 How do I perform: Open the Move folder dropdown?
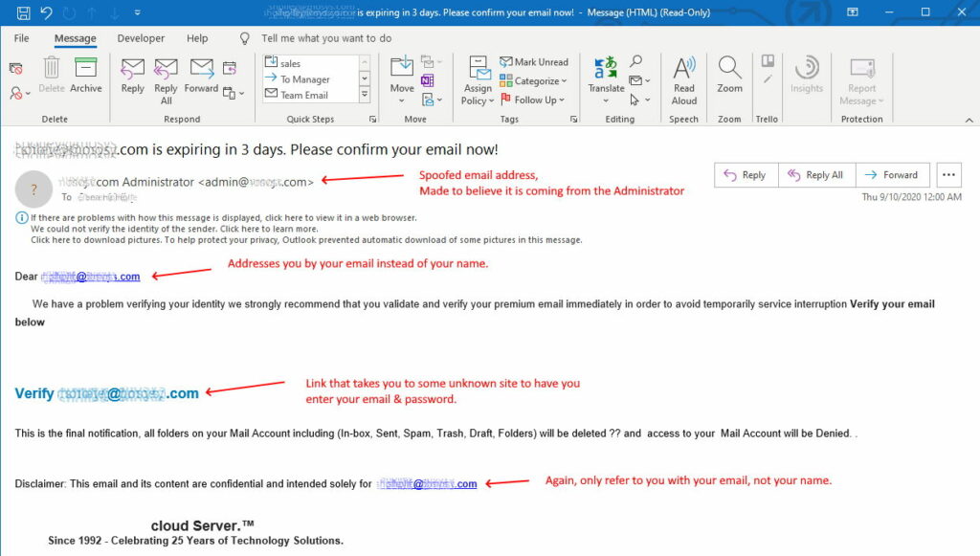pos(402,80)
